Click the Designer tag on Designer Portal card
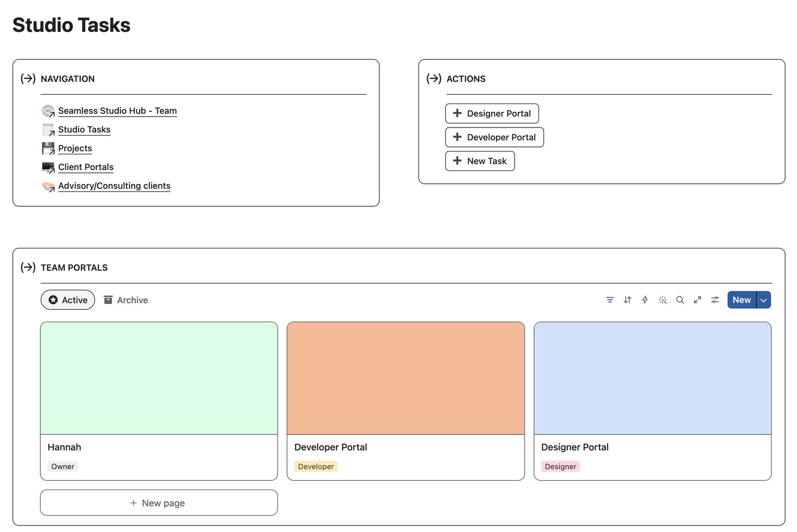 pyautogui.click(x=560, y=466)
